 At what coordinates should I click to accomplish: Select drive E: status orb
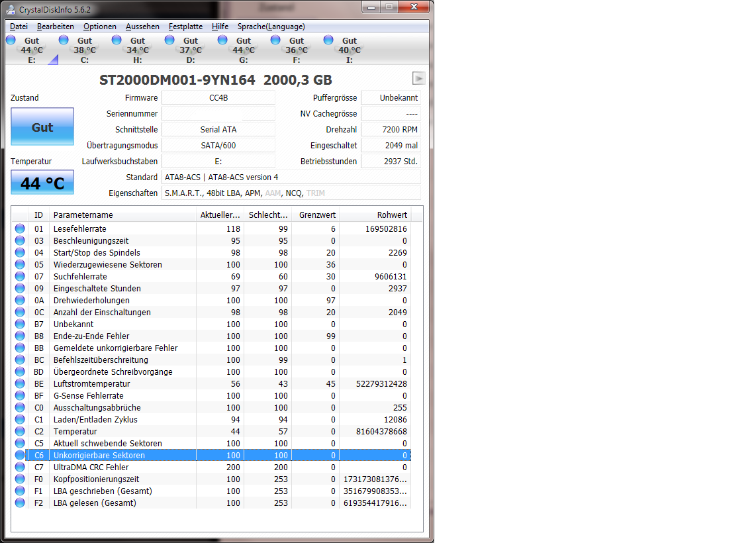click(11, 40)
